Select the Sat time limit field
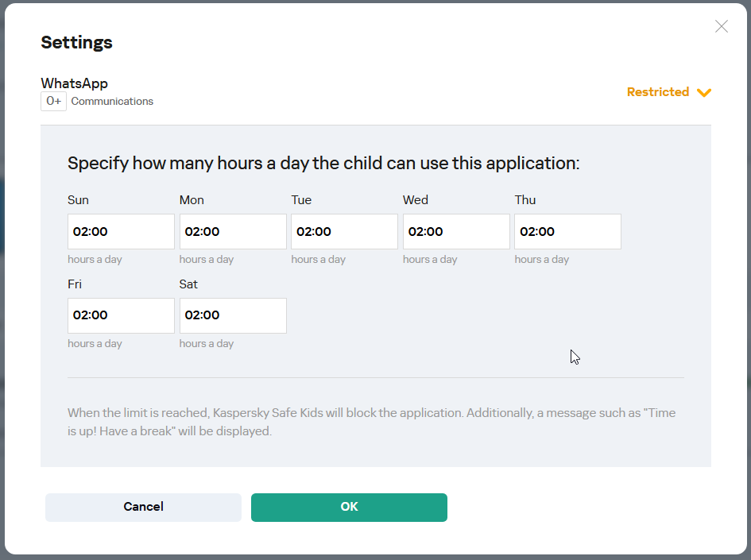 [x=233, y=315]
